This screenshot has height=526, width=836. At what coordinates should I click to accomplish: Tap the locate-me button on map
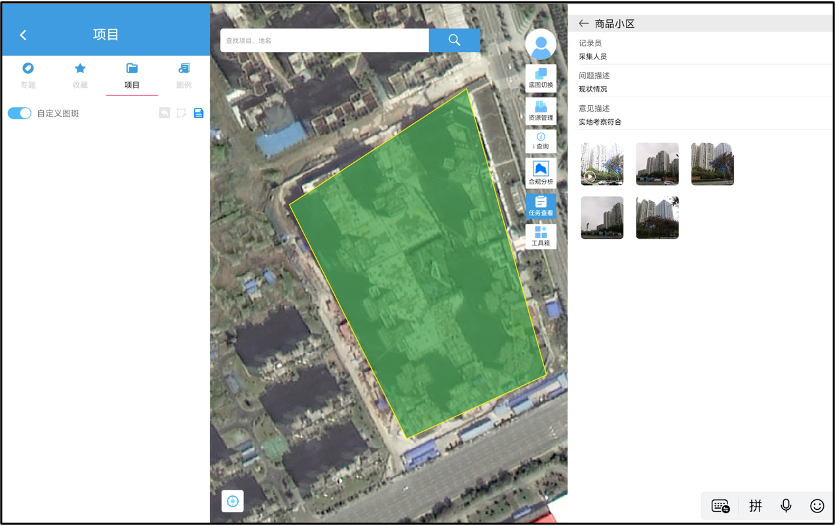click(233, 501)
